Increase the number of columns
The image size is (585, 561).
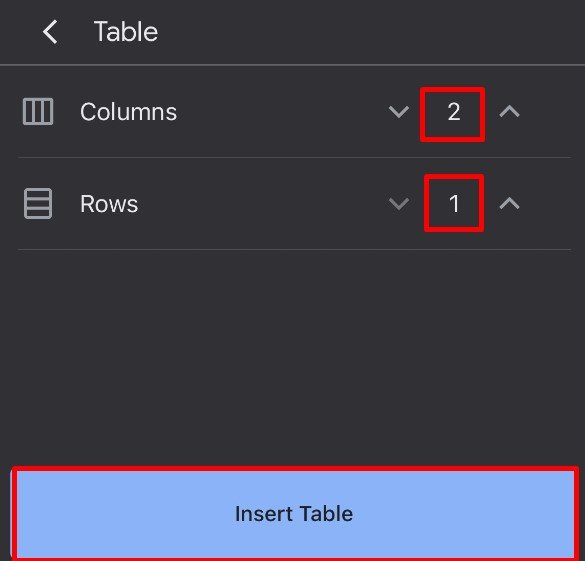pos(509,111)
